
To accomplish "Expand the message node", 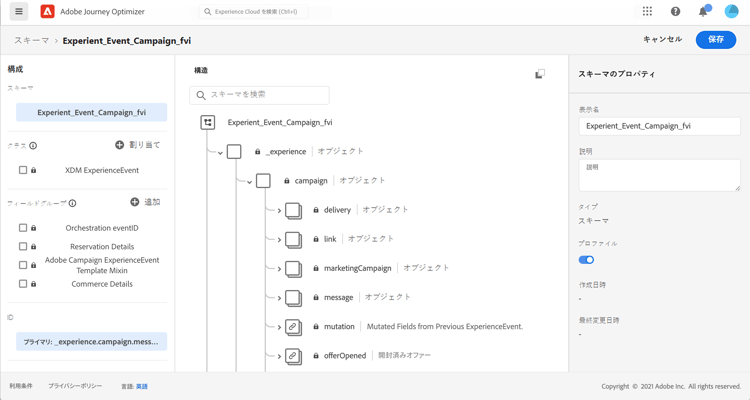I will [279, 298].
